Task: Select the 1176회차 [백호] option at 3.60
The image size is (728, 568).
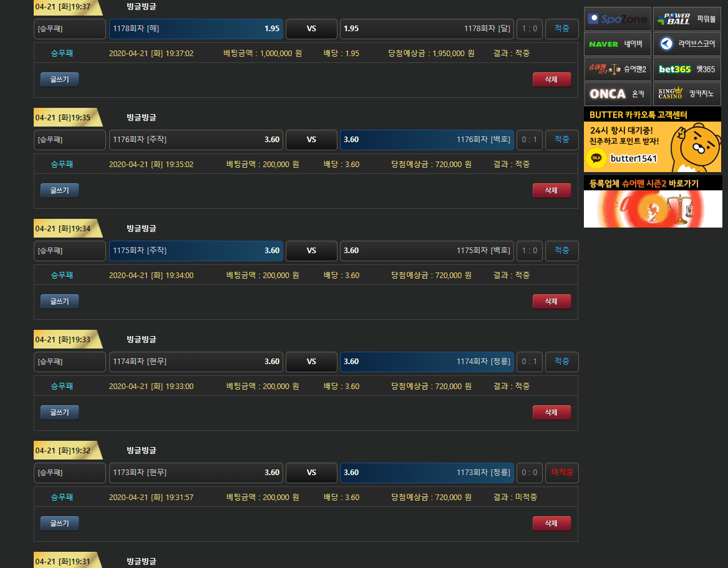Action: pos(427,140)
